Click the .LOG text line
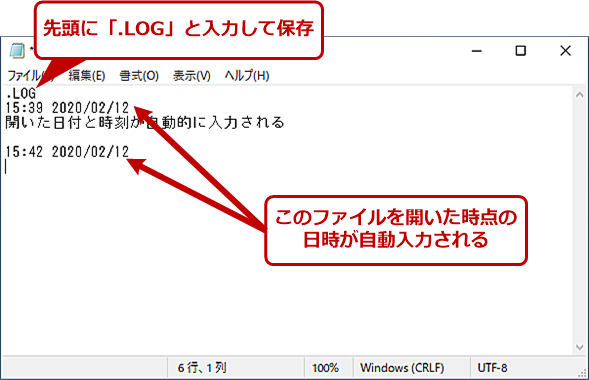 point(21,93)
